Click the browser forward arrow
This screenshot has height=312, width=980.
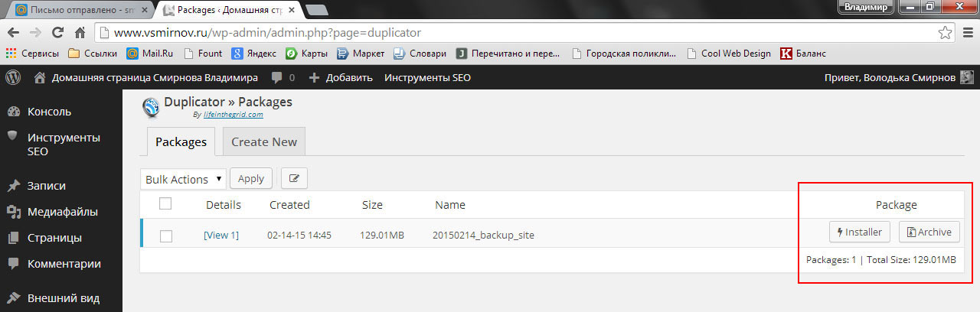35,34
